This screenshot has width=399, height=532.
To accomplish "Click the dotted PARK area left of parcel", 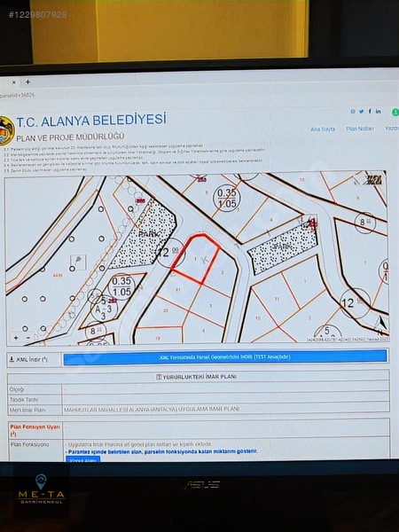I will tap(145, 234).
